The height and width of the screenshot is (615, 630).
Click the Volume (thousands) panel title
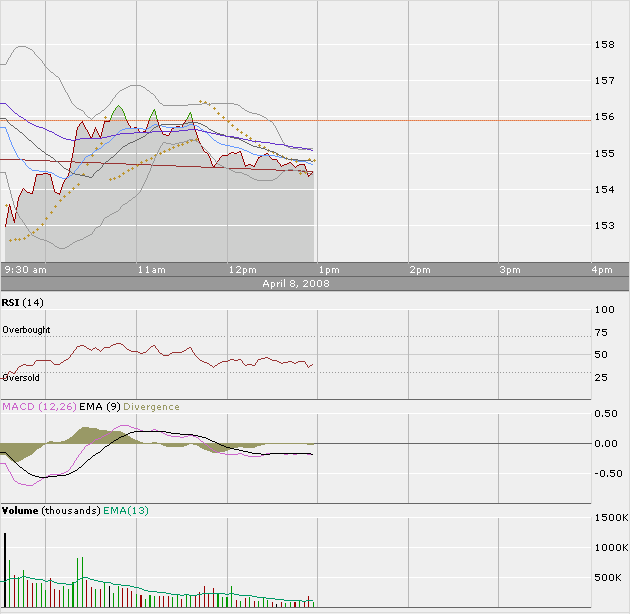pyautogui.click(x=51, y=511)
